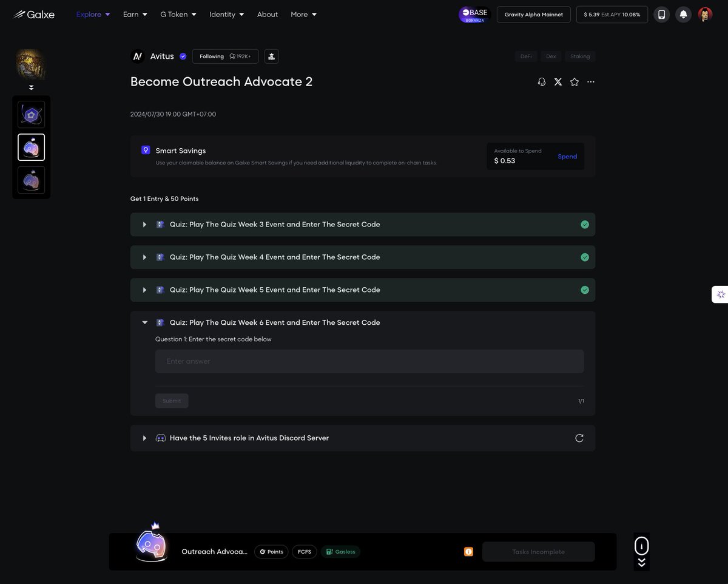Click the Spend link in Smart Savings
The height and width of the screenshot is (584, 728).
[567, 157]
